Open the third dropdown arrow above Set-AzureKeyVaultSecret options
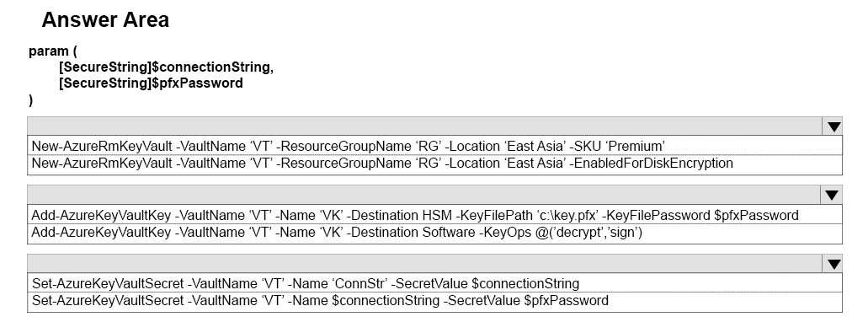 [x=832, y=264]
